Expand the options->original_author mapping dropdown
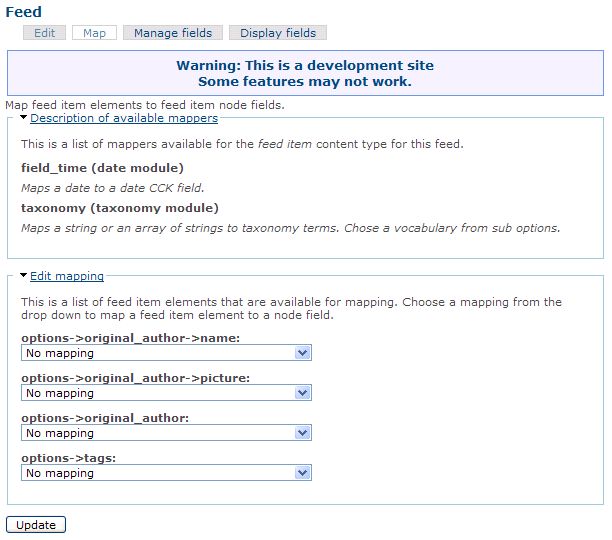612x540 pixels. click(x=166, y=433)
